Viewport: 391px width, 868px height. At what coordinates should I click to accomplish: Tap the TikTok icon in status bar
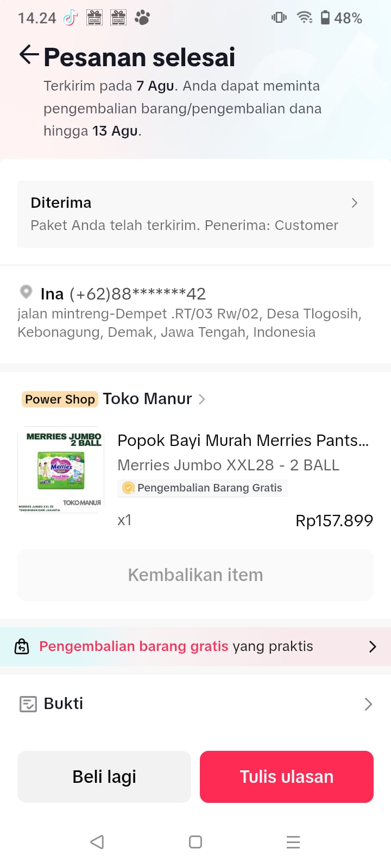pos(70,18)
